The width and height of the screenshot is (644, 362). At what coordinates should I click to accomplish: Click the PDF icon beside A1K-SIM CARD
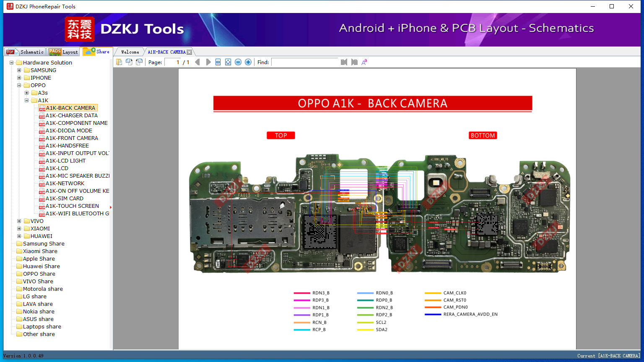tap(42, 199)
